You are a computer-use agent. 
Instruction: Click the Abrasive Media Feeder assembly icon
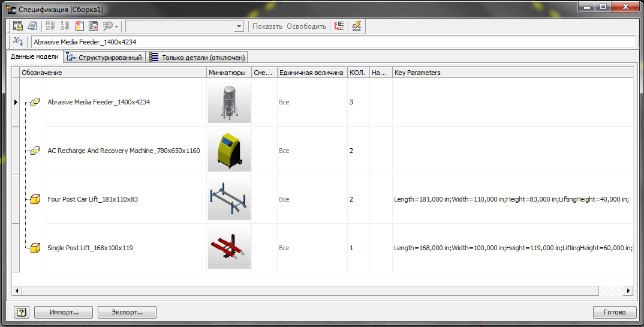35,102
